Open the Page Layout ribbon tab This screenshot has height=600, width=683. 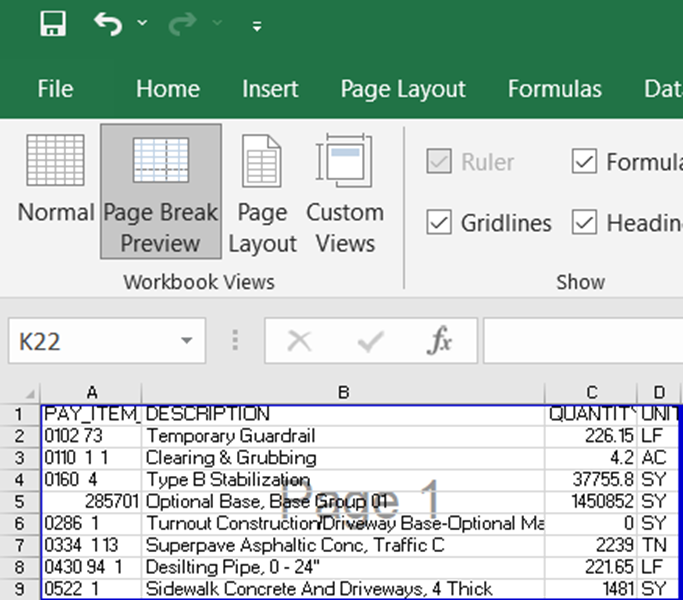coord(403,90)
